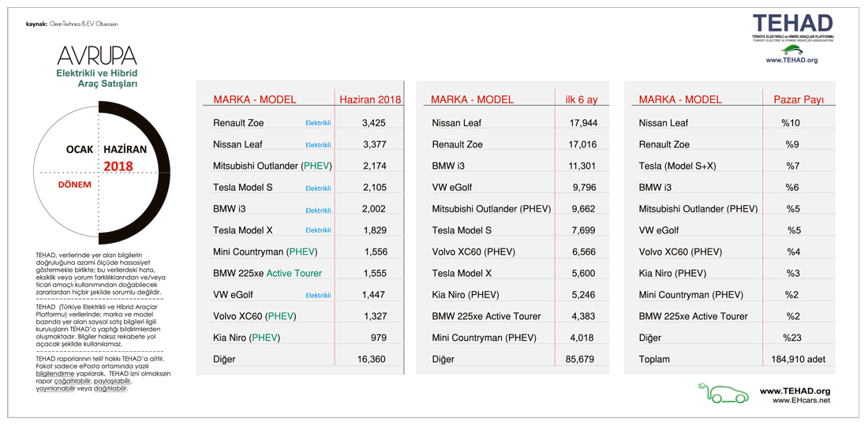Screen dimensions: 868x426
Task: Click the Elektrikli tag beside Renault Zoe
Action: 318,123
